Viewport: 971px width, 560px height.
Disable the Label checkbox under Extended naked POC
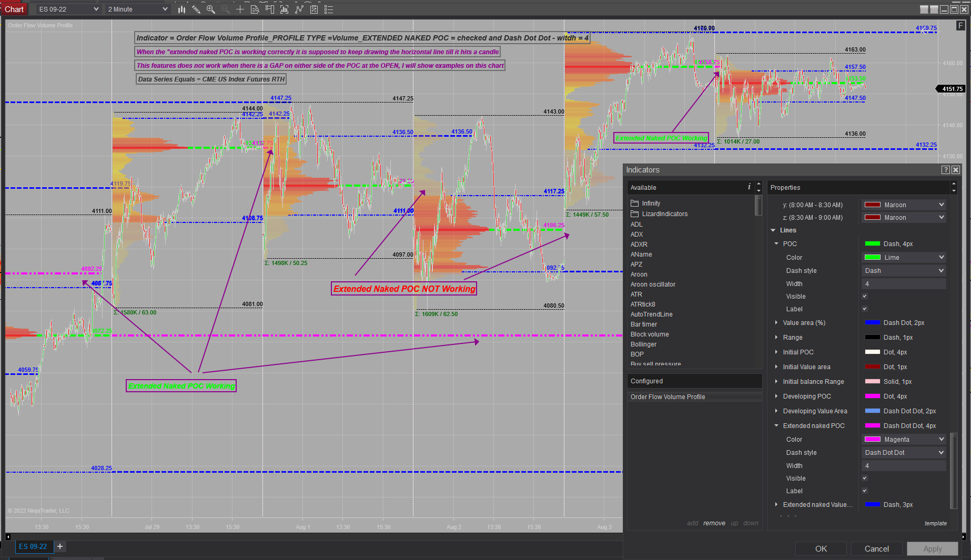click(x=865, y=491)
